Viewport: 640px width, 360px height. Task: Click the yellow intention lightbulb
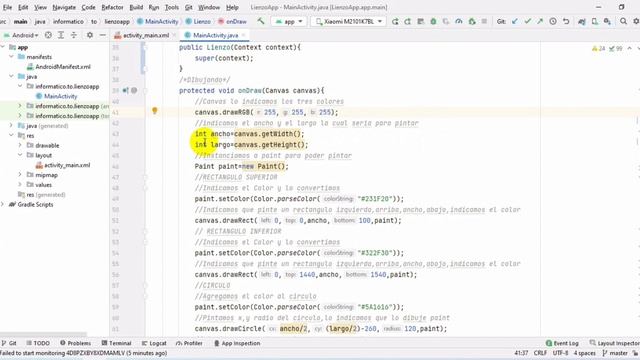coord(155,111)
